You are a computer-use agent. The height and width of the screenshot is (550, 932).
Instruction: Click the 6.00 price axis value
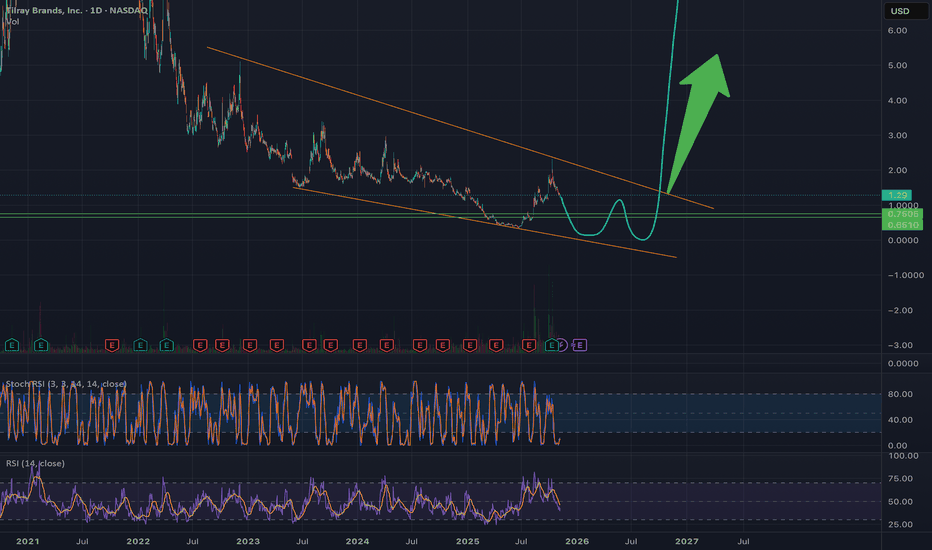[x=898, y=30]
